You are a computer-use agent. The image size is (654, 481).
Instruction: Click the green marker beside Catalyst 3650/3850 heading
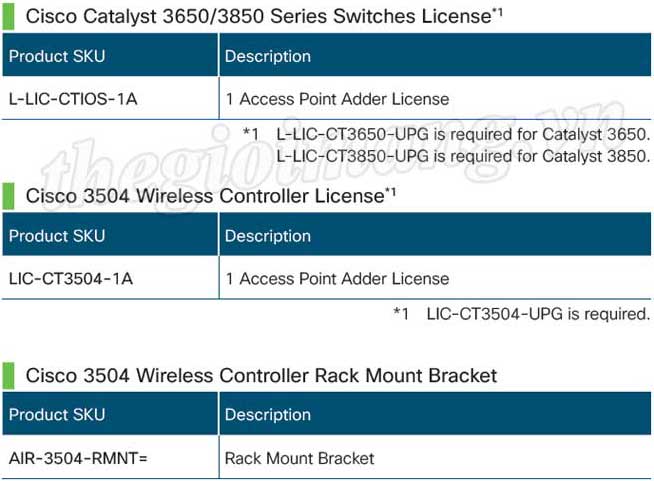8,16
